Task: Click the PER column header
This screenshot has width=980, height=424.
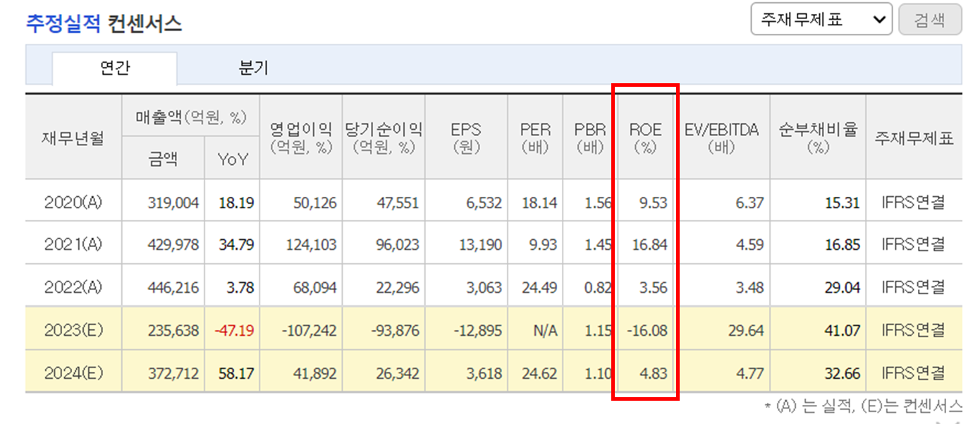Action: (535, 138)
